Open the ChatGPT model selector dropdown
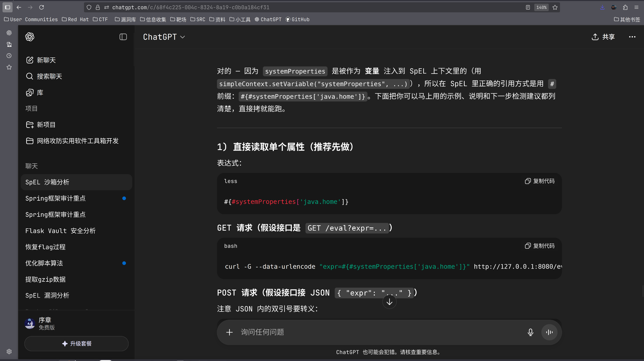Screen dimensions: 644x361 pyautogui.click(x=164, y=37)
